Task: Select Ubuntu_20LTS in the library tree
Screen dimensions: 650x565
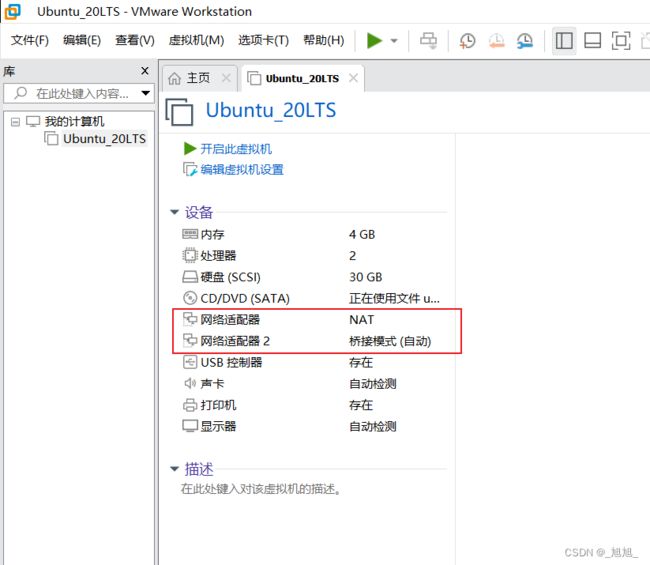Action: pyautogui.click(x=104, y=138)
